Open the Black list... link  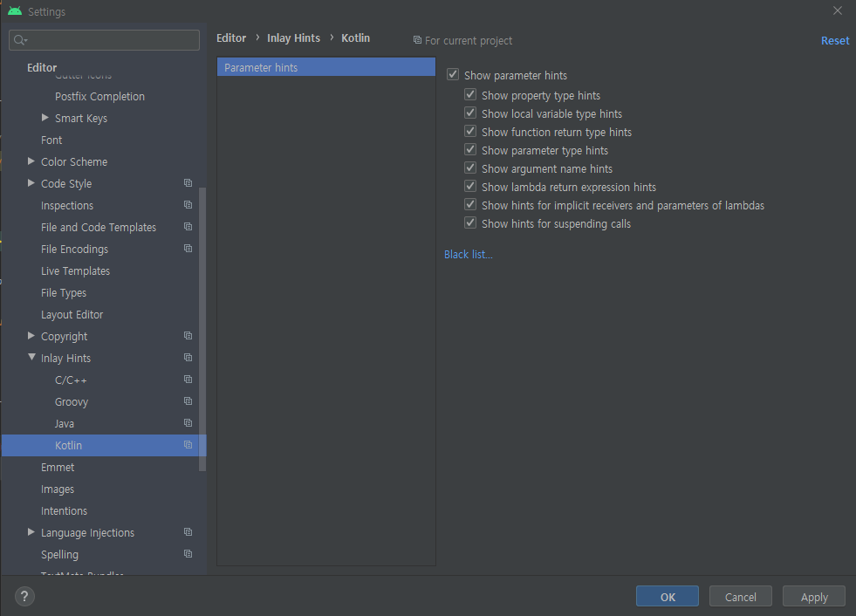(x=469, y=255)
